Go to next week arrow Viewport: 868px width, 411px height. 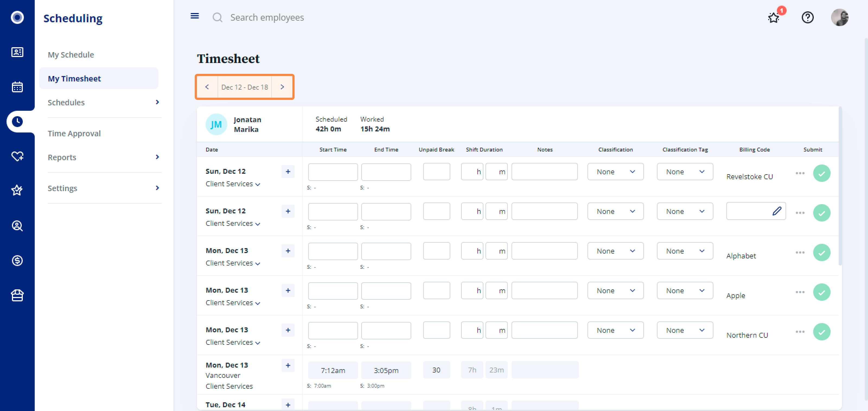(282, 87)
